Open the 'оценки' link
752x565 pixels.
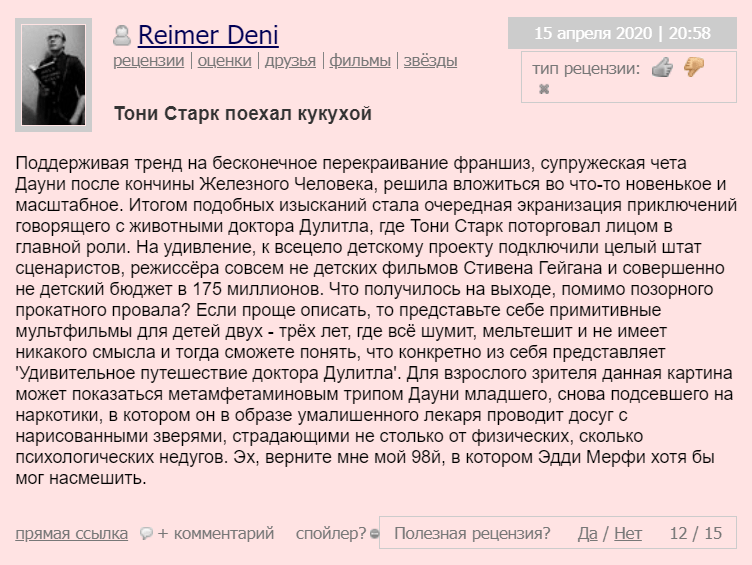pos(224,61)
